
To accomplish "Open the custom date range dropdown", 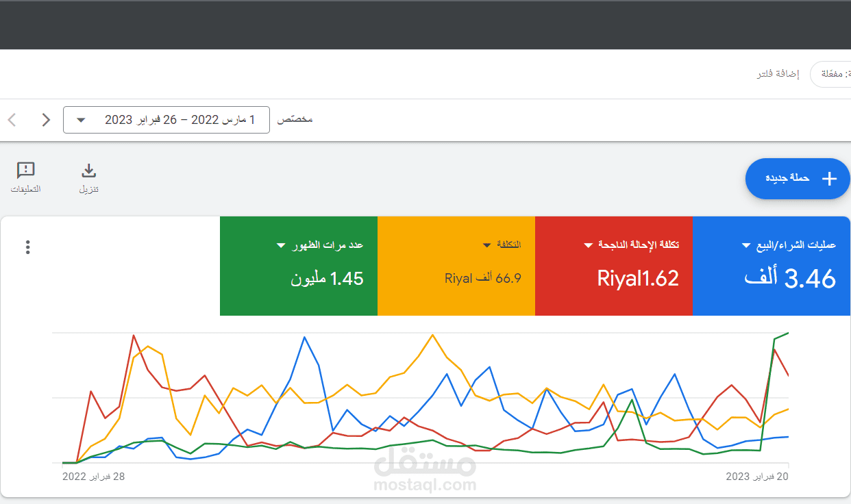I will 166,120.
